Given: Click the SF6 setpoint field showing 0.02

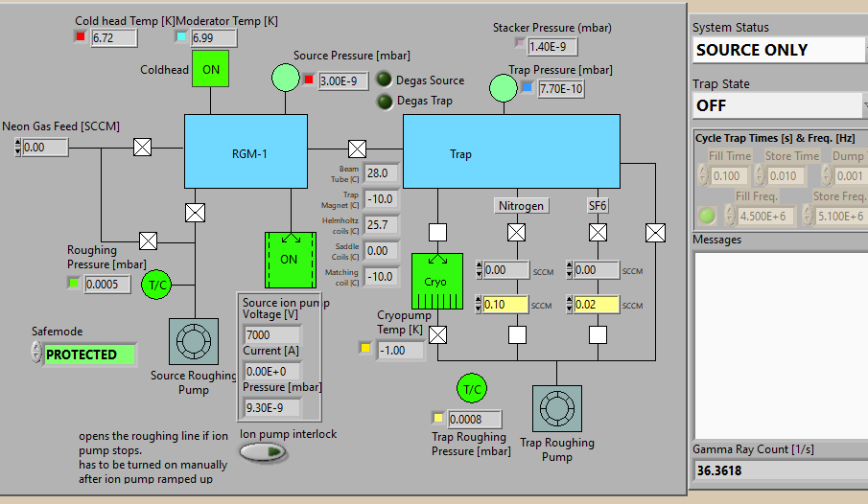Looking at the screenshot, I should point(597,305).
